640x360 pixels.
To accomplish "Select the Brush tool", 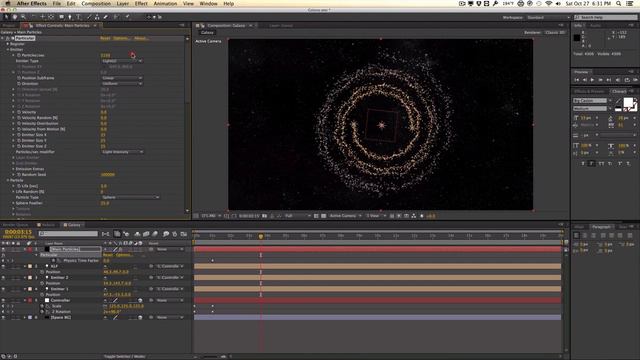I will 89,17.
